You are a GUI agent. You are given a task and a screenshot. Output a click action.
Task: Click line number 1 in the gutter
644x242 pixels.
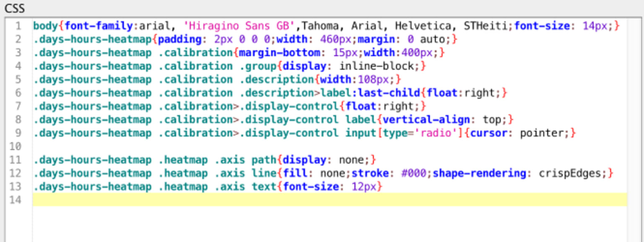click(18, 26)
